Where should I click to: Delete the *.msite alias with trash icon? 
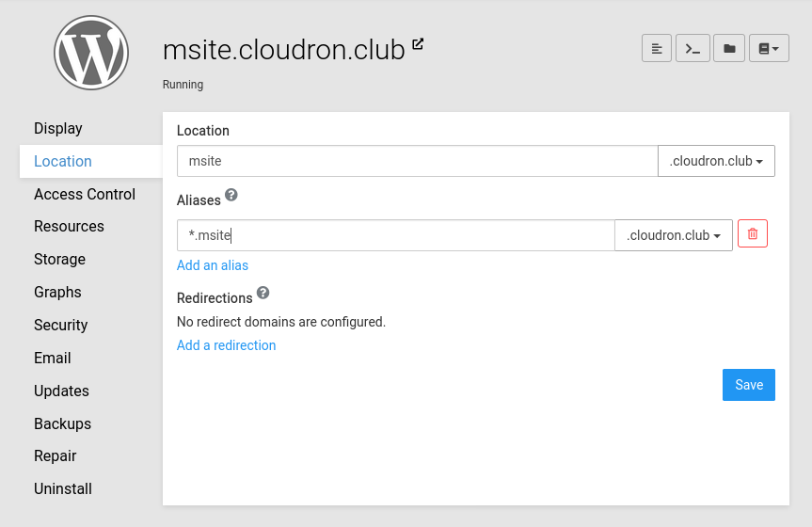(753, 234)
